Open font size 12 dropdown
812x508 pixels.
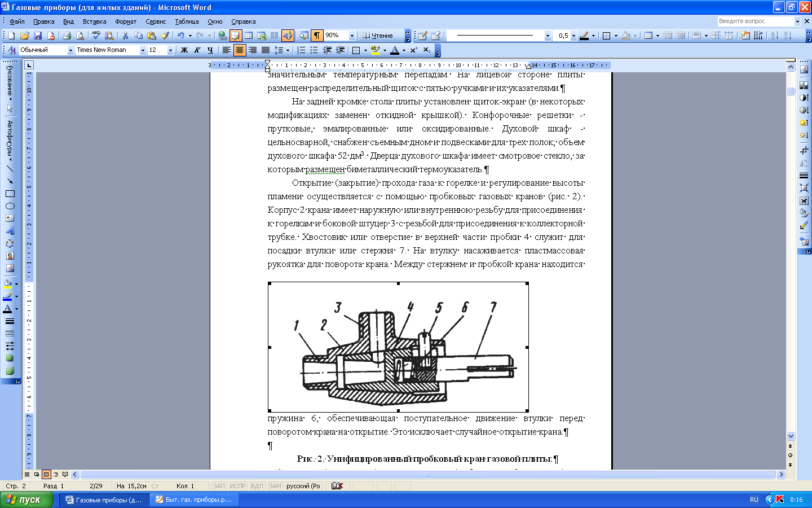pos(170,50)
